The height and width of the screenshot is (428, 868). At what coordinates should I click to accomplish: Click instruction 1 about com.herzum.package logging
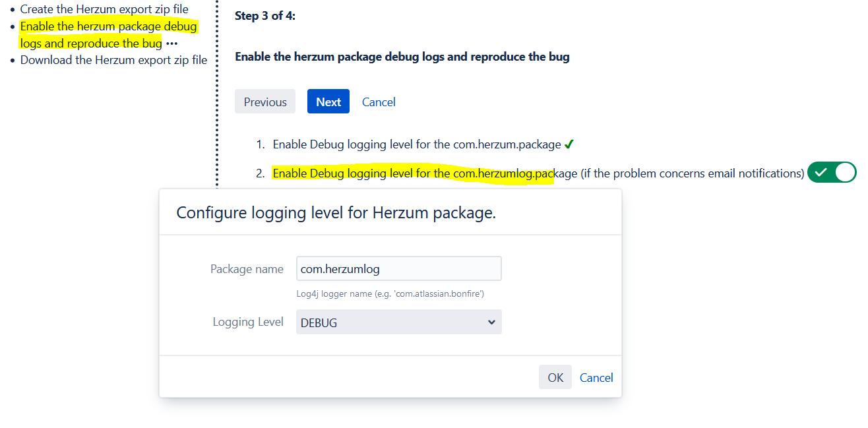pyautogui.click(x=416, y=144)
